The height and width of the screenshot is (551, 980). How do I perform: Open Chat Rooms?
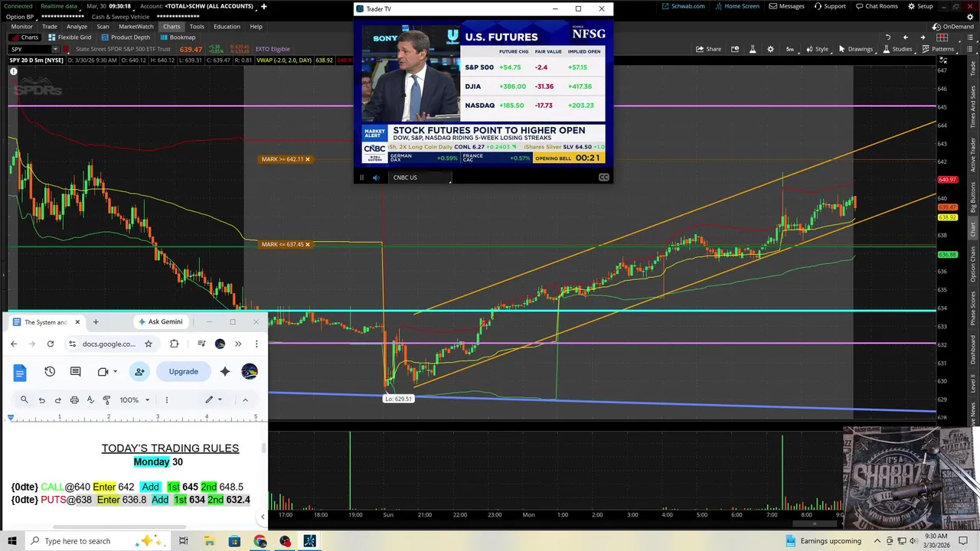pyautogui.click(x=876, y=6)
